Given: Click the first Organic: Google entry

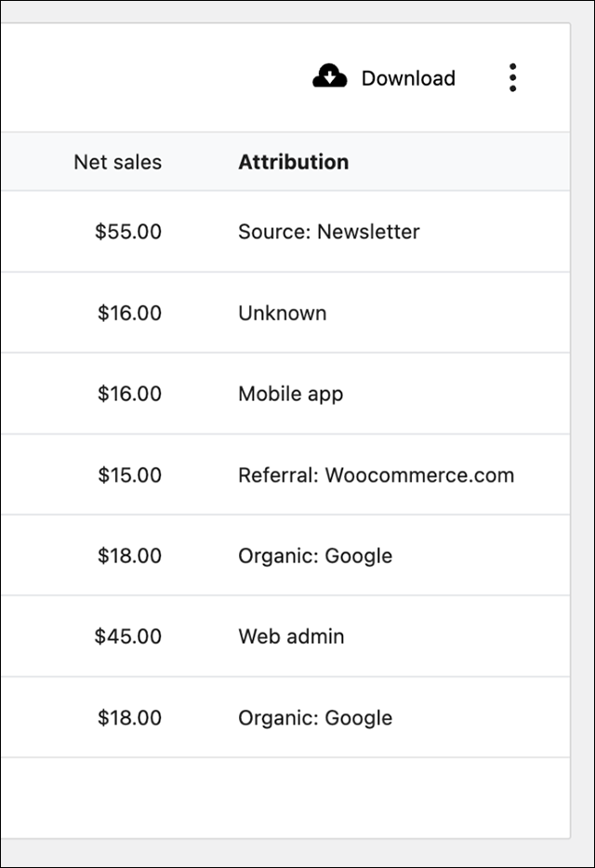Looking at the screenshot, I should point(313,555).
